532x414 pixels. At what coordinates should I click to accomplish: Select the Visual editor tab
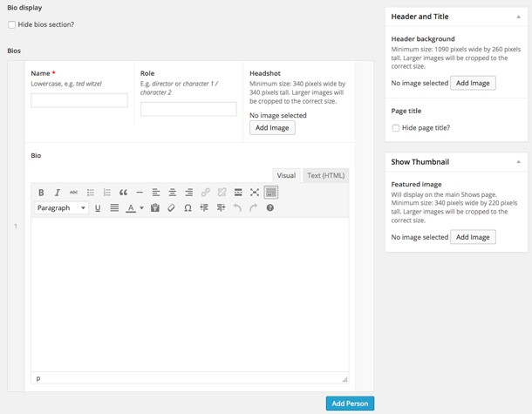tap(286, 175)
